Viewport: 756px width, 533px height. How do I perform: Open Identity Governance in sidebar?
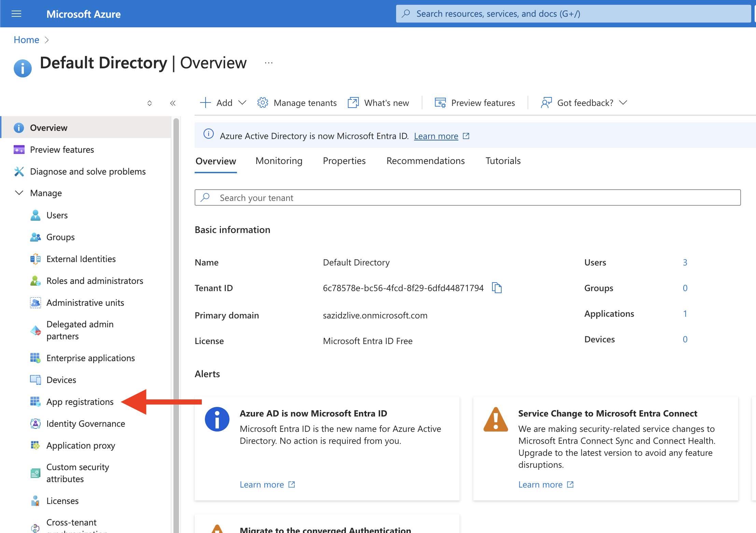[86, 424]
